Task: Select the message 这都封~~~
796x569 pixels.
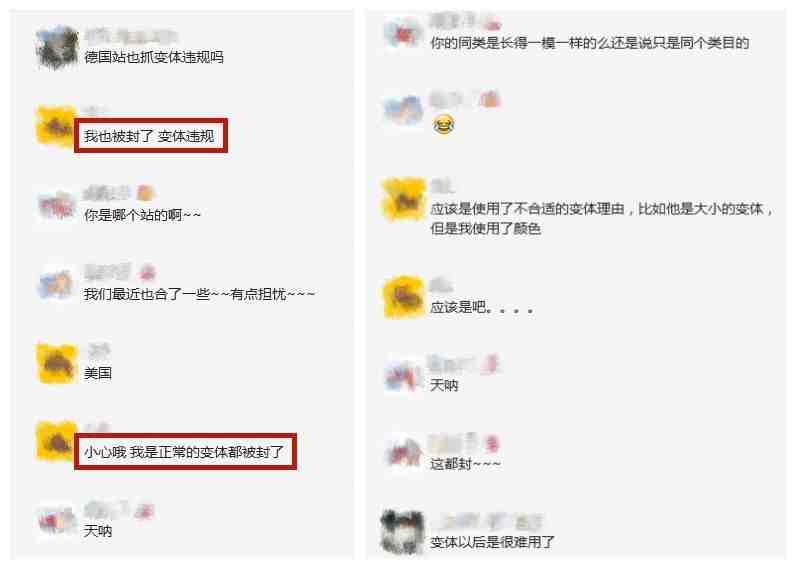Action: [x=465, y=463]
